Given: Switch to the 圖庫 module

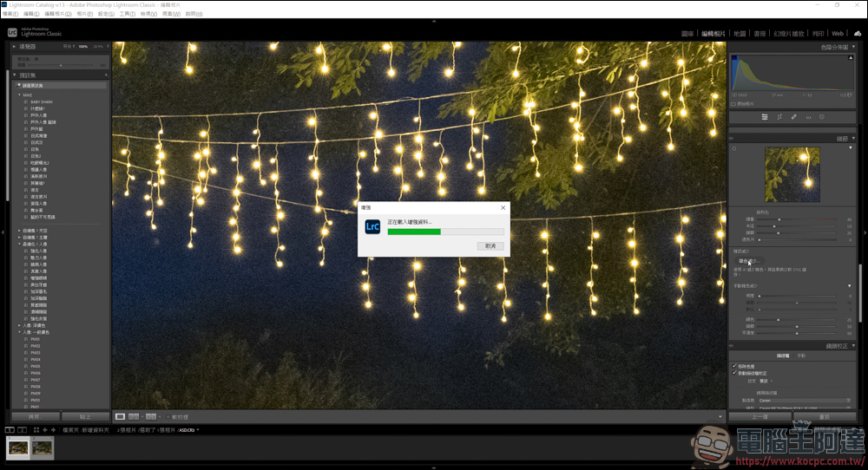Looking at the screenshot, I should pyautogui.click(x=687, y=34).
